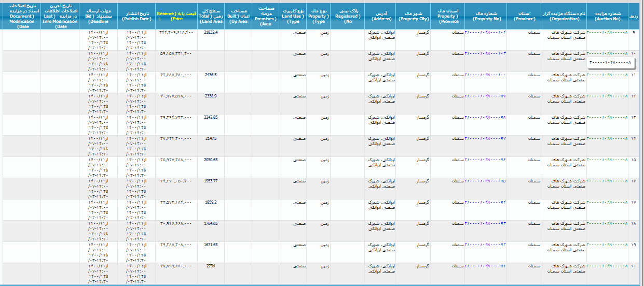Open the green auction number link in row 9

(607, 33)
